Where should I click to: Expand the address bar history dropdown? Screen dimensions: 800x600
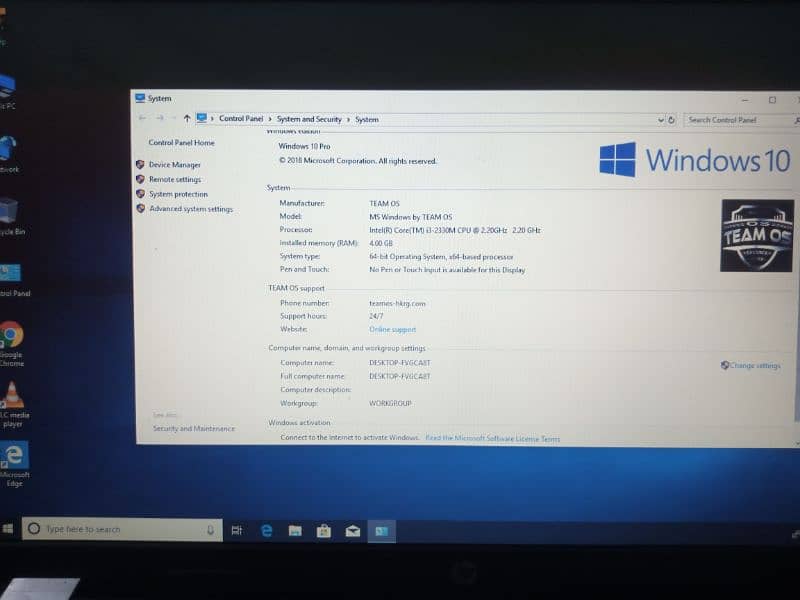click(660, 120)
